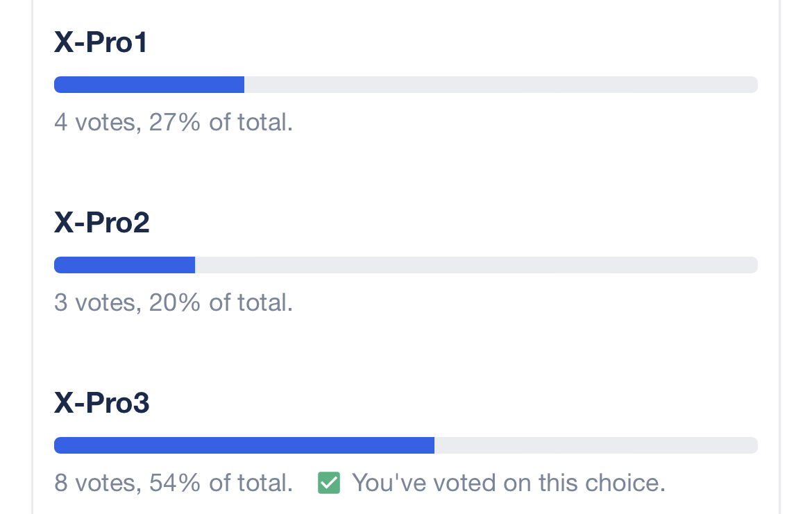Click the blue filled part of X-Pro3 bar
Screen dimensions: 812x514
point(244,445)
